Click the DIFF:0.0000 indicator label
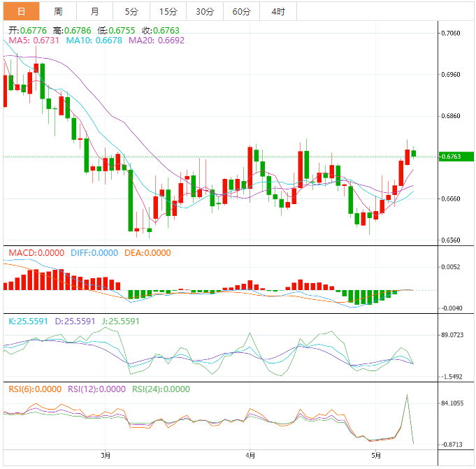 94,253
